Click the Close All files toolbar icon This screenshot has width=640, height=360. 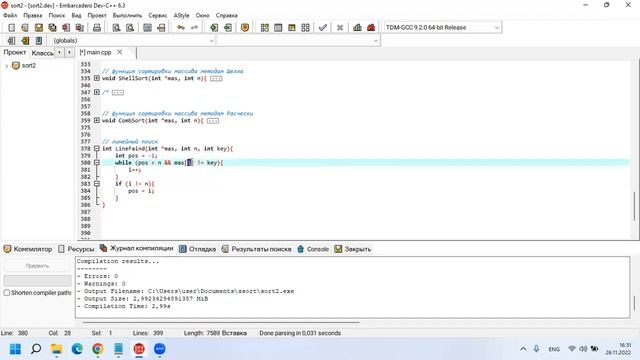[80, 27]
